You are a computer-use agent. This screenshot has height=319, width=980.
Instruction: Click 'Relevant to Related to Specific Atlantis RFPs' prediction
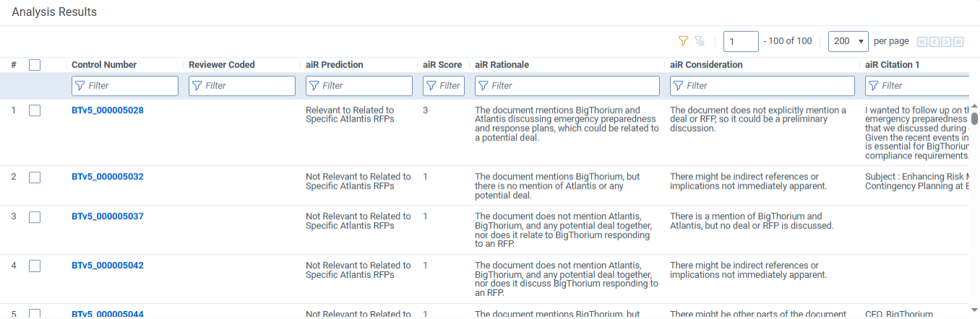point(351,115)
